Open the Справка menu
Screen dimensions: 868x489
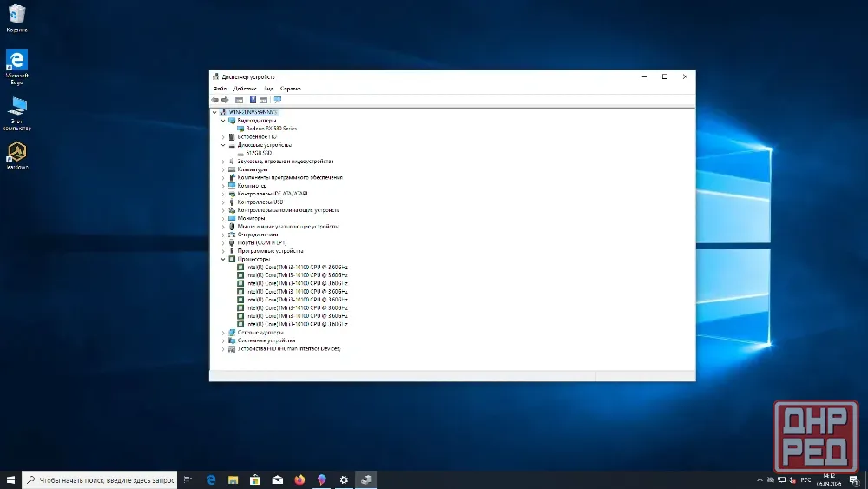290,89
